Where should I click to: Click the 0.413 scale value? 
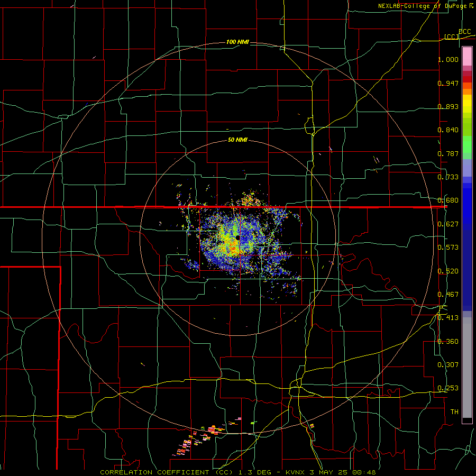(448, 318)
